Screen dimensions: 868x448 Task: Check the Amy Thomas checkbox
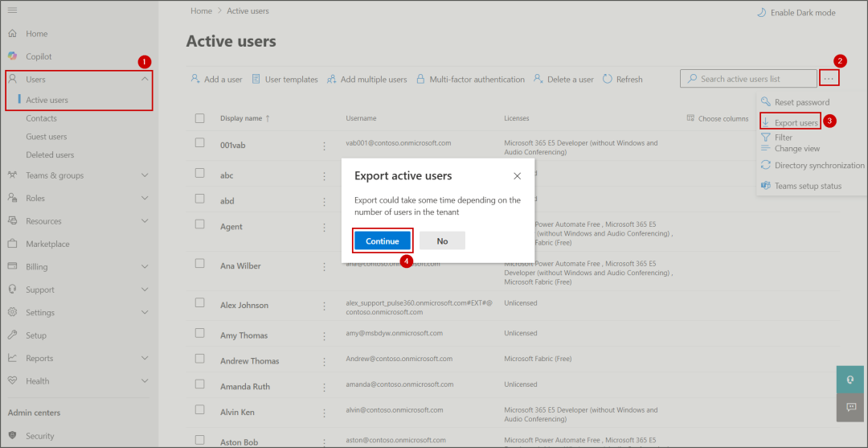point(200,333)
